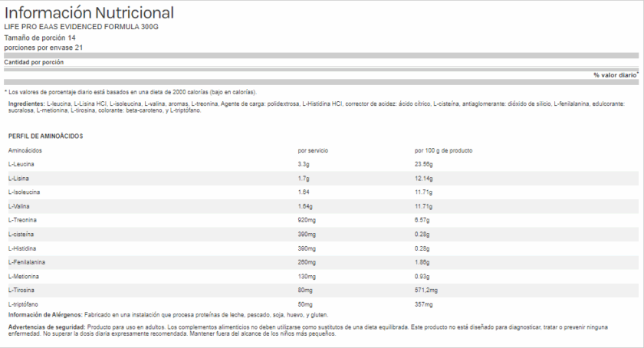
Task: Click the "porciones por envase 21" text
Action: click(x=44, y=48)
